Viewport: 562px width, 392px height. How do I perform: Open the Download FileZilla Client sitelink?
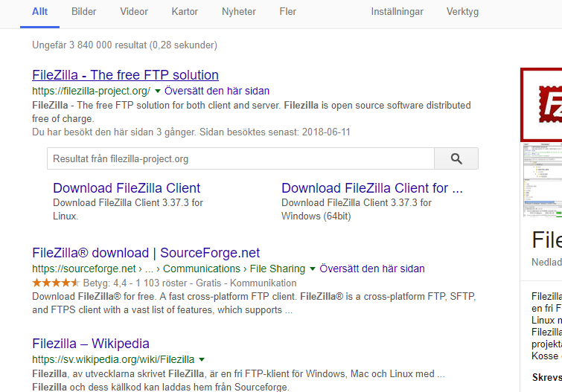point(127,188)
